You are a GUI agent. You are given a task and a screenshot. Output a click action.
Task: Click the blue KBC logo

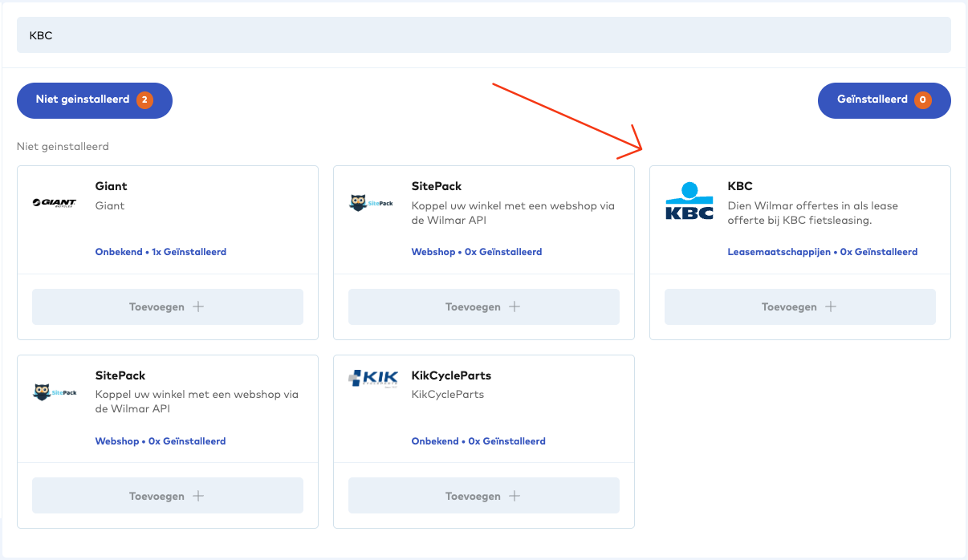689,201
